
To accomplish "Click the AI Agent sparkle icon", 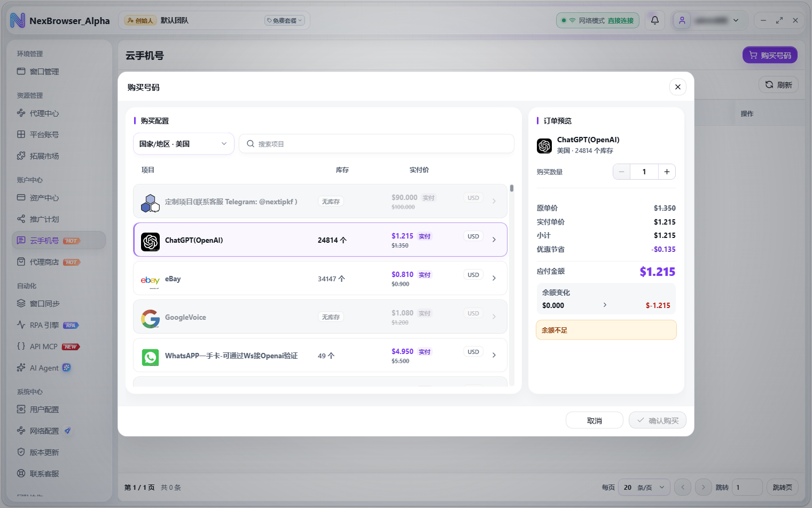I will point(21,367).
